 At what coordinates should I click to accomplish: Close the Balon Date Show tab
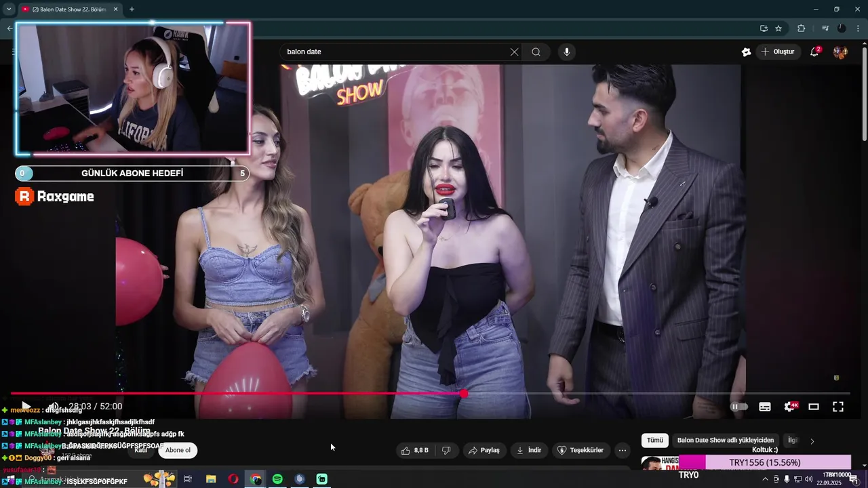tap(115, 9)
